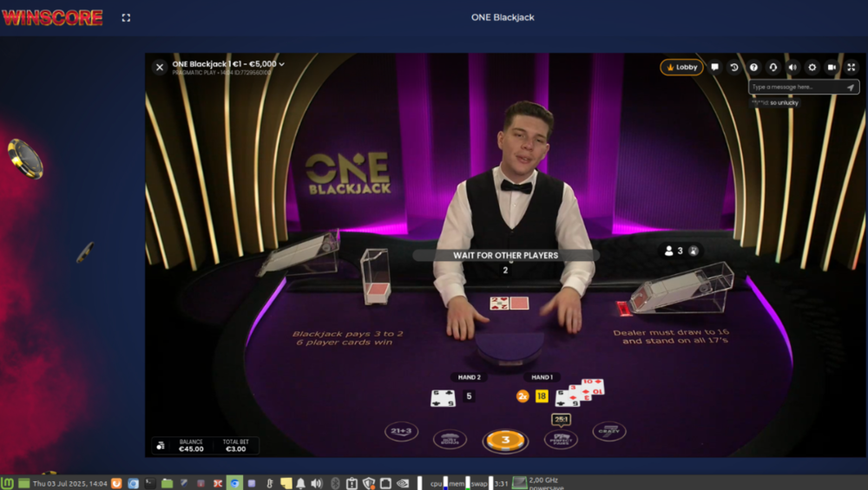This screenshot has width=868, height=490.
Task: Click the 2x double-down badge on Hand 1
Action: 522,396
